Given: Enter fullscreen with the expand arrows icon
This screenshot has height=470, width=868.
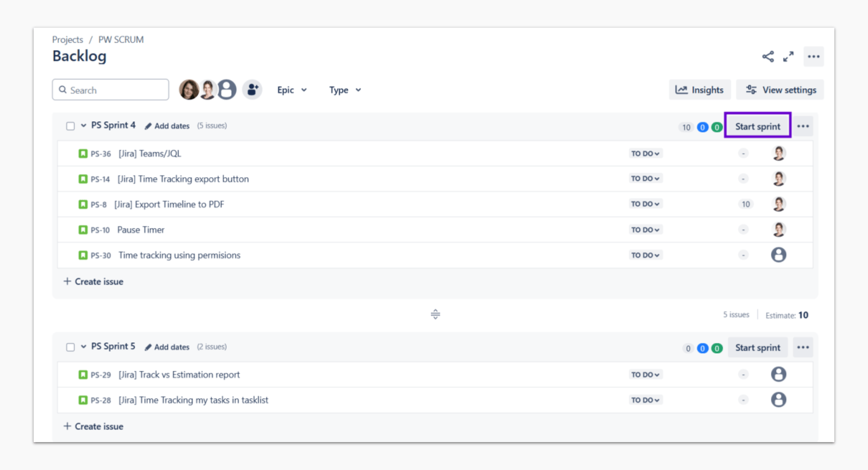Looking at the screenshot, I should pos(788,57).
